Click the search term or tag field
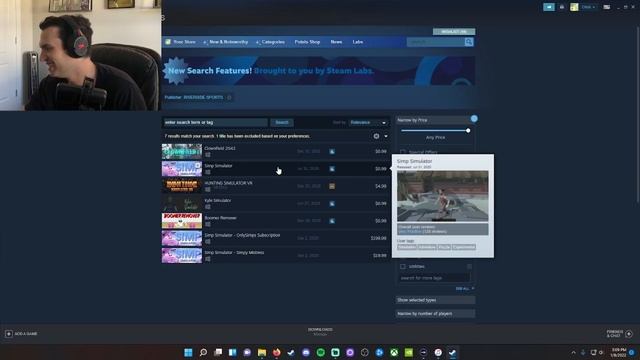This screenshot has height=360, width=640. coord(216,122)
